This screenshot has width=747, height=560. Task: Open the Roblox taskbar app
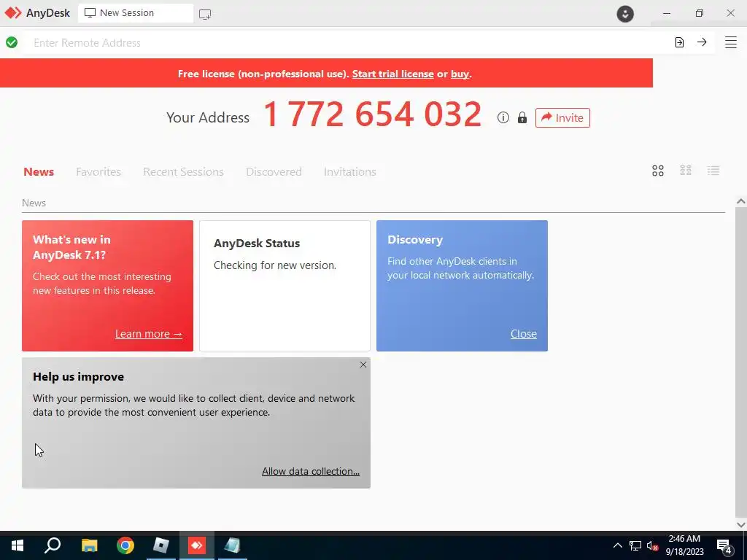(161, 545)
